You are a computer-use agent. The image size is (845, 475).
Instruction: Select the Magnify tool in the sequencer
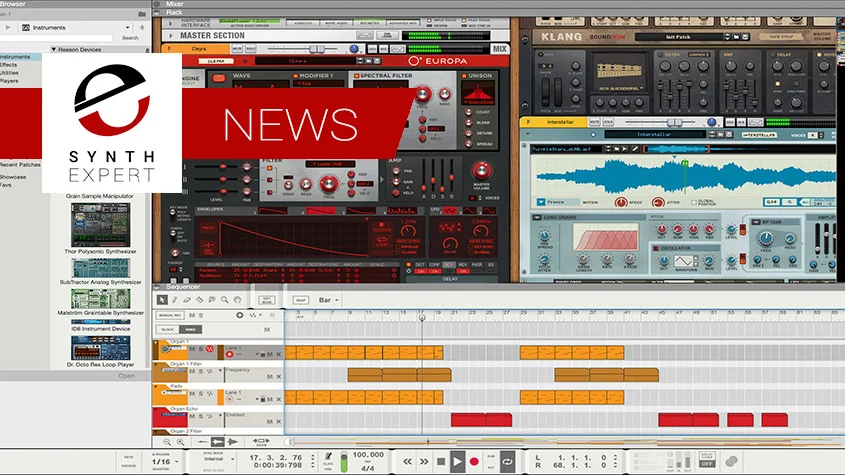click(224, 300)
